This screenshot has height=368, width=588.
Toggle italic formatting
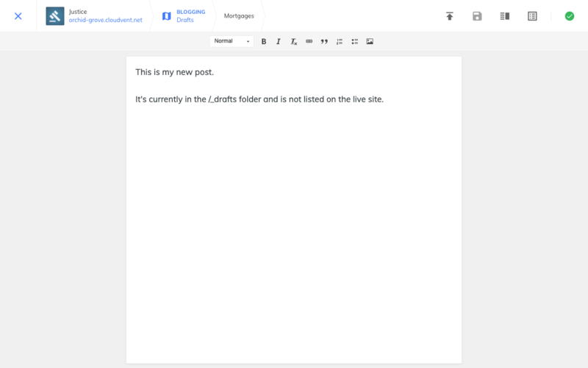coord(279,42)
